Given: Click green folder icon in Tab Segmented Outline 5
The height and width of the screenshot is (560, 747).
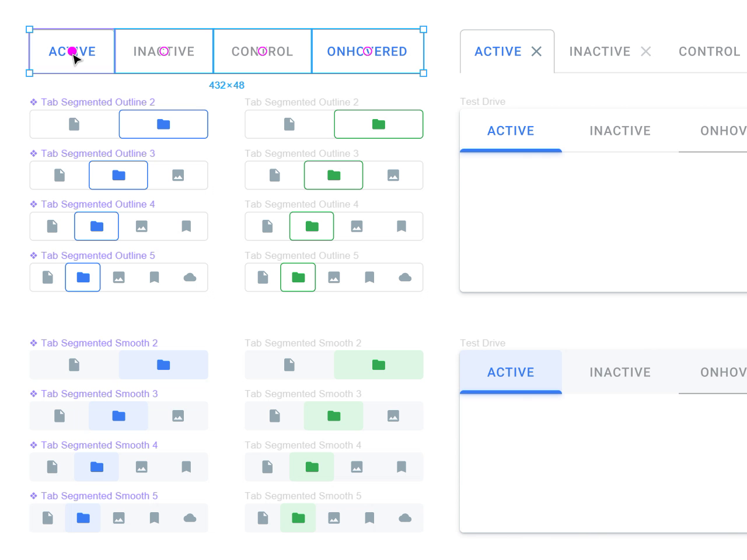Looking at the screenshot, I should [298, 277].
